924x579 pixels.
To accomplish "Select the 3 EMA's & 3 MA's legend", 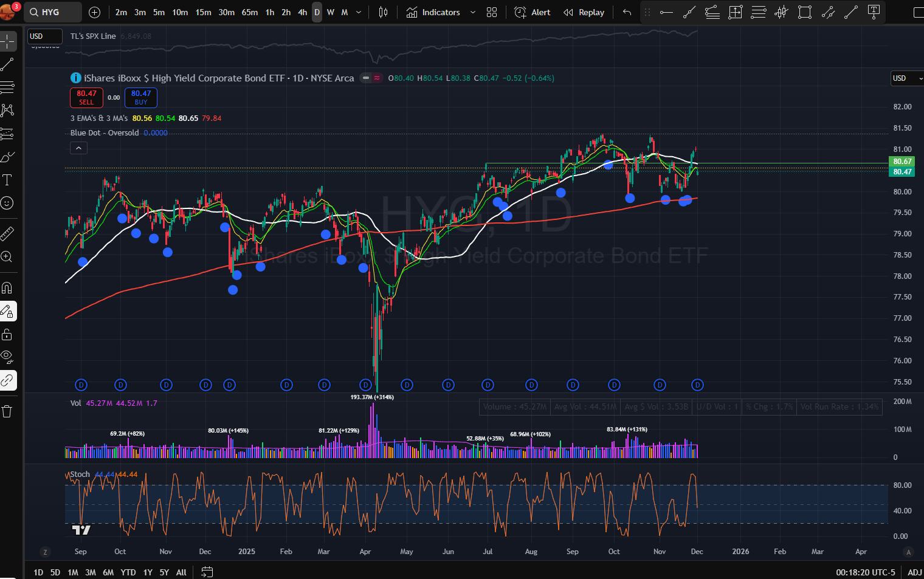I will pyautogui.click(x=99, y=118).
